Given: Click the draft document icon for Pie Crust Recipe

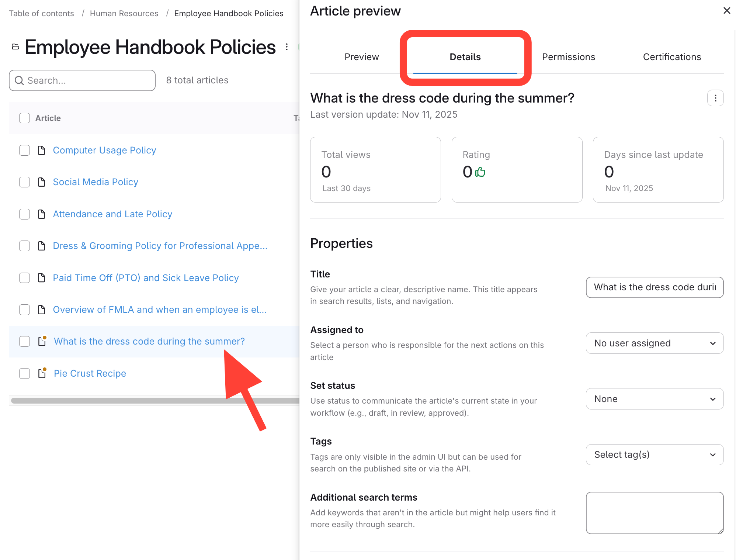Looking at the screenshot, I should (42, 373).
